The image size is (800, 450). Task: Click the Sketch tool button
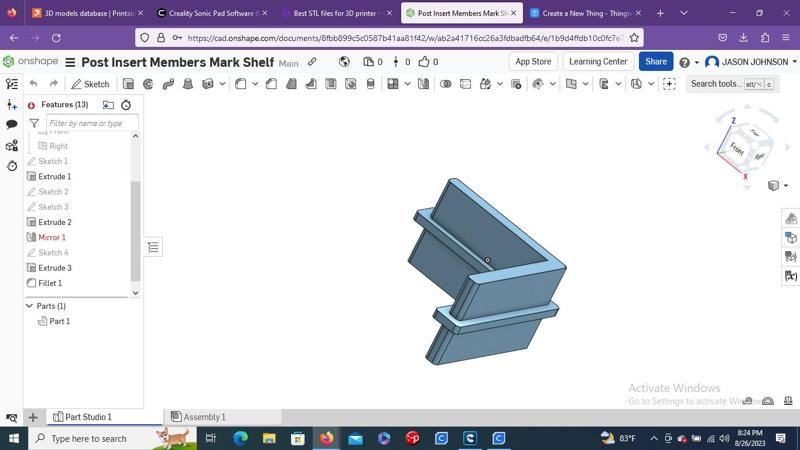pyautogui.click(x=90, y=84)
